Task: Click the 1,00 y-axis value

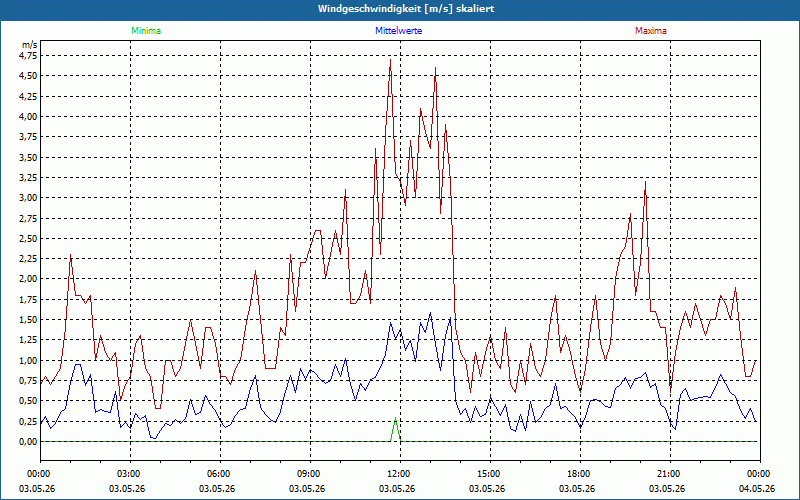Action: coord(29,360)
